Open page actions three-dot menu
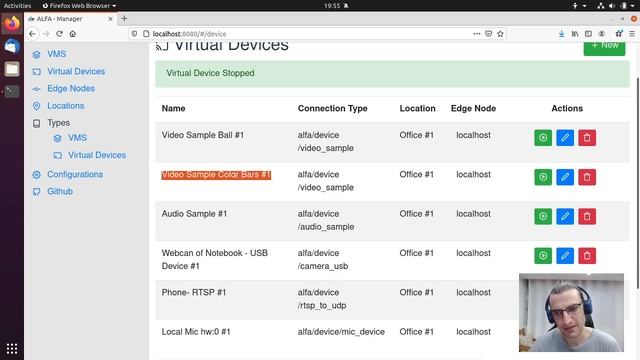The image size is (640, 360). click(x=476, y=34)
